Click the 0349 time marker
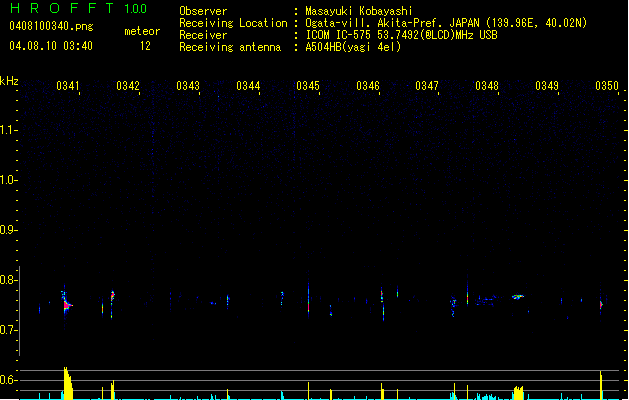The height and width of the screenshot is (400, 629). 547,86
